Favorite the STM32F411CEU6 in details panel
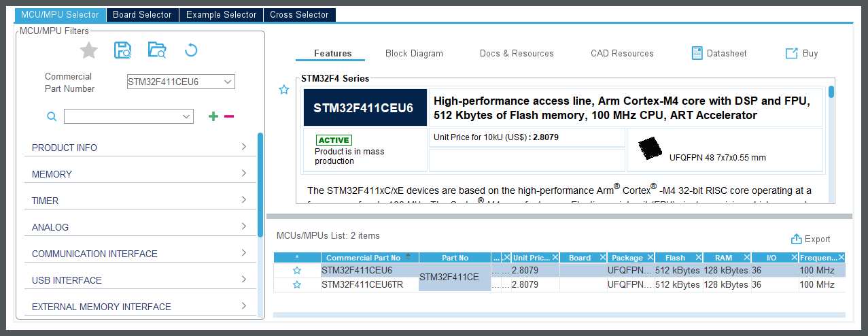The width and height of the screenshot is (868, 336). (284, 90)
